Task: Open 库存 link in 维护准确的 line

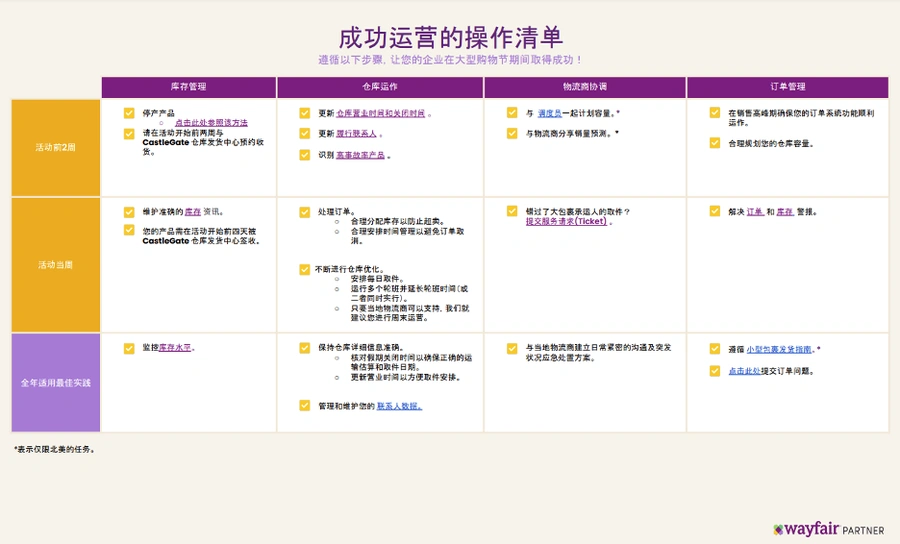Action: coord(193,212)
